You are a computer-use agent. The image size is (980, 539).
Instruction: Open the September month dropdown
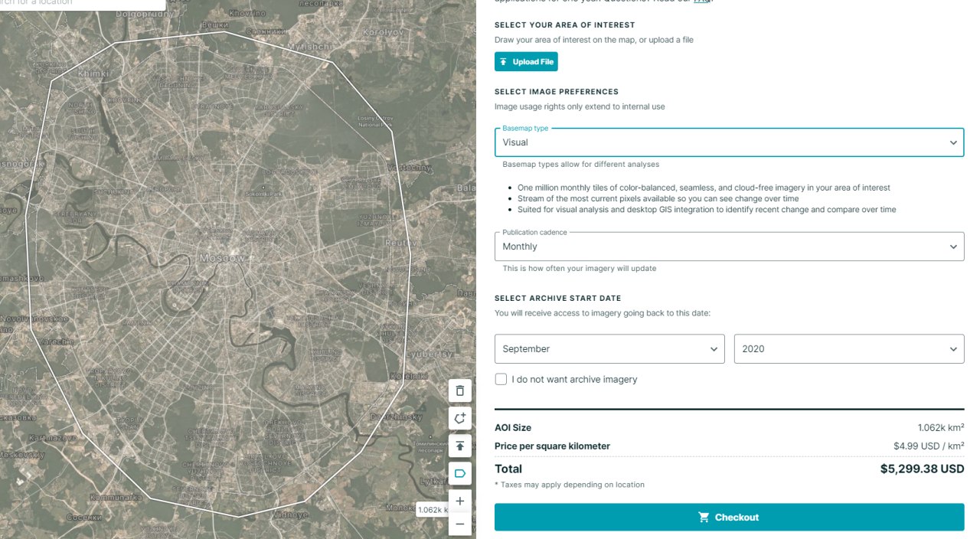pyautogui.click(x=609, y=349)
